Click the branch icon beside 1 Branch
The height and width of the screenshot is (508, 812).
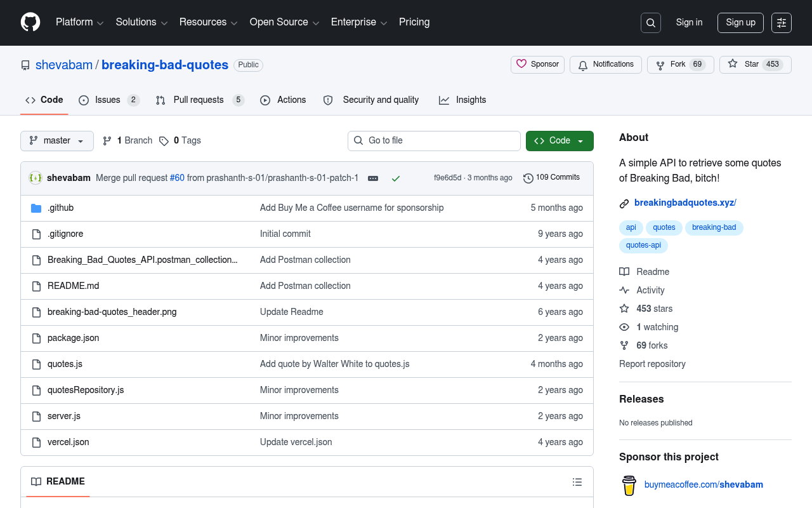[107, 141]
